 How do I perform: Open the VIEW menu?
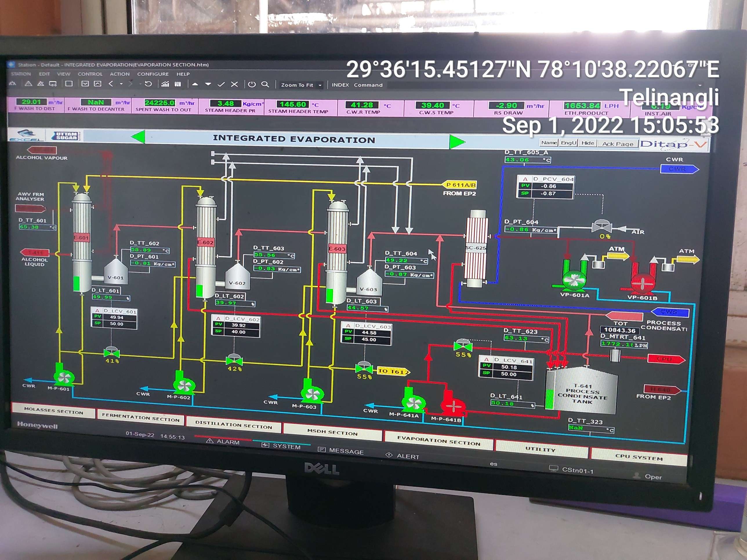[64, 74]
